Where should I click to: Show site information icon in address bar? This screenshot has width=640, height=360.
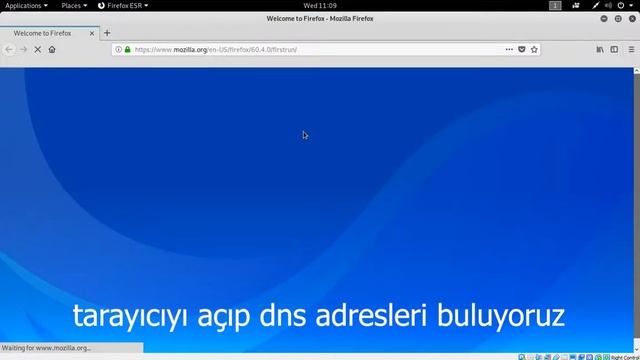pos(118,49)
